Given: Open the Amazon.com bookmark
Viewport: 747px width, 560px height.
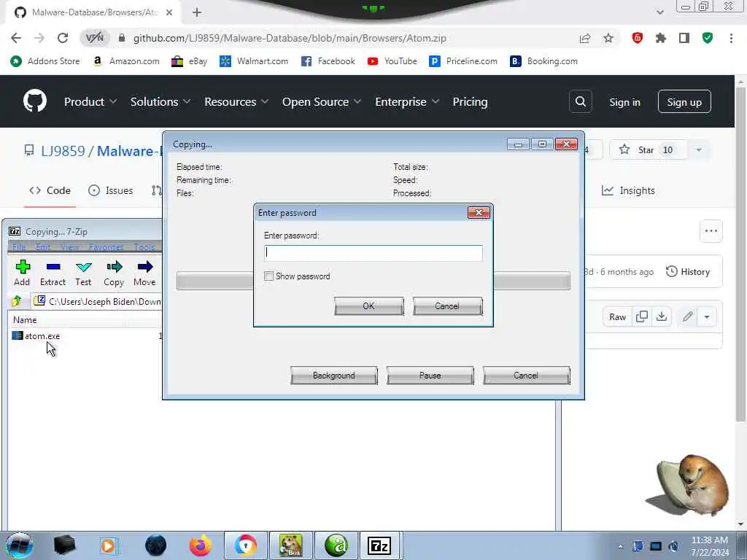Looking at the screenshot, I should 127,61.
